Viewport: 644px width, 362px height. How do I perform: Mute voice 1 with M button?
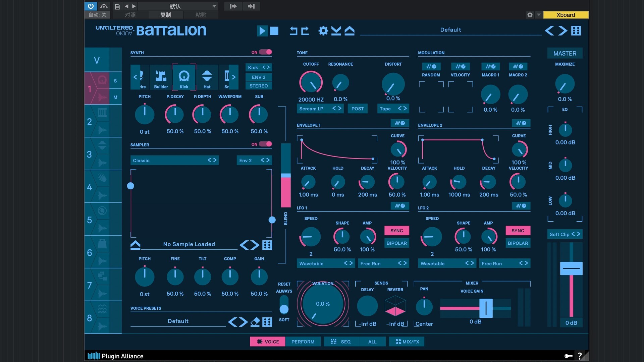(115, 97)
